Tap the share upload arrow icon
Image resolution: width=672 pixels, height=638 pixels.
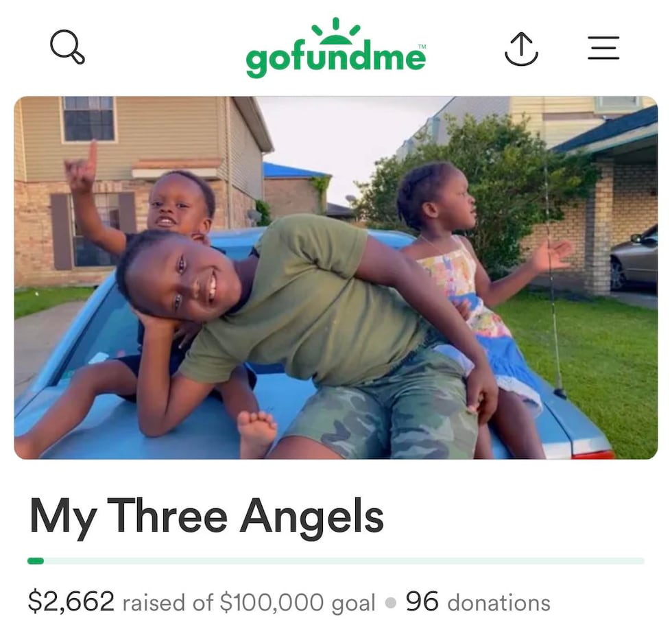pos(521,49)
